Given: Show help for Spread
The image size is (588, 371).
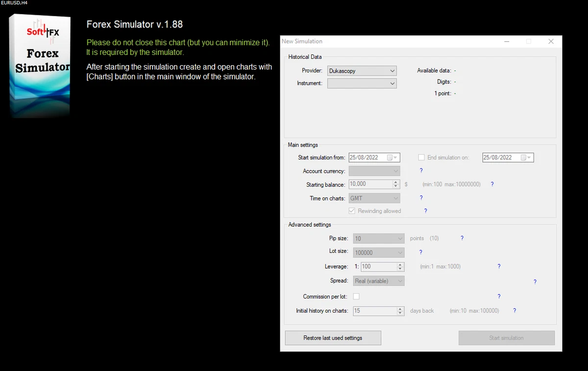Looking at the screenshot, I should (x=535, y=282).
